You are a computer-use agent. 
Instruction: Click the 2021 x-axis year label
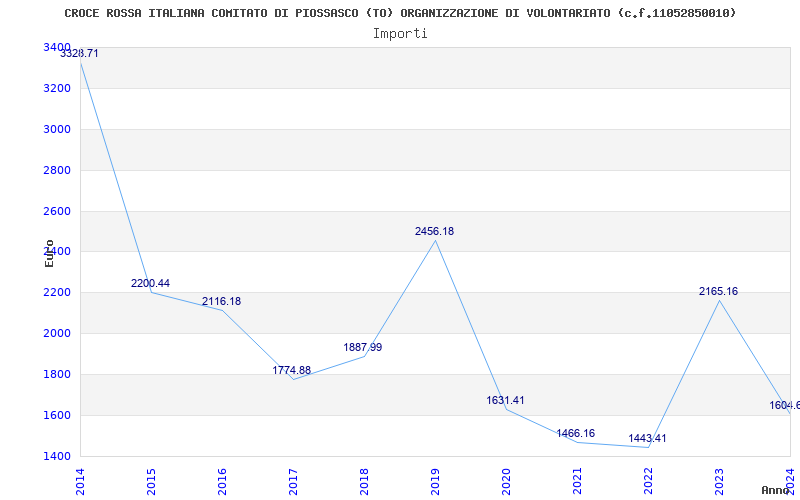coord(577,482)
